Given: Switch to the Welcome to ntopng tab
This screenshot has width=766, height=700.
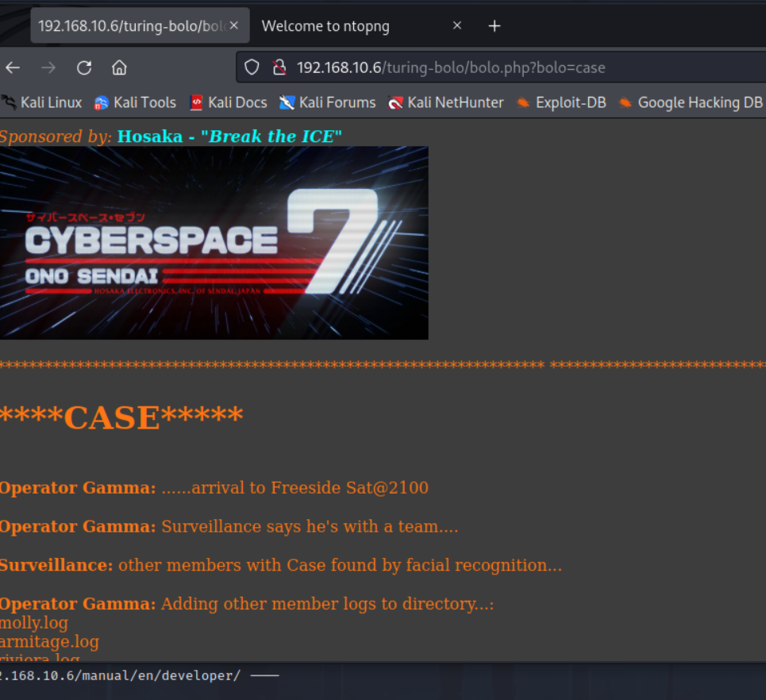Looking at the screenshot, I should (x=325, y=26).
